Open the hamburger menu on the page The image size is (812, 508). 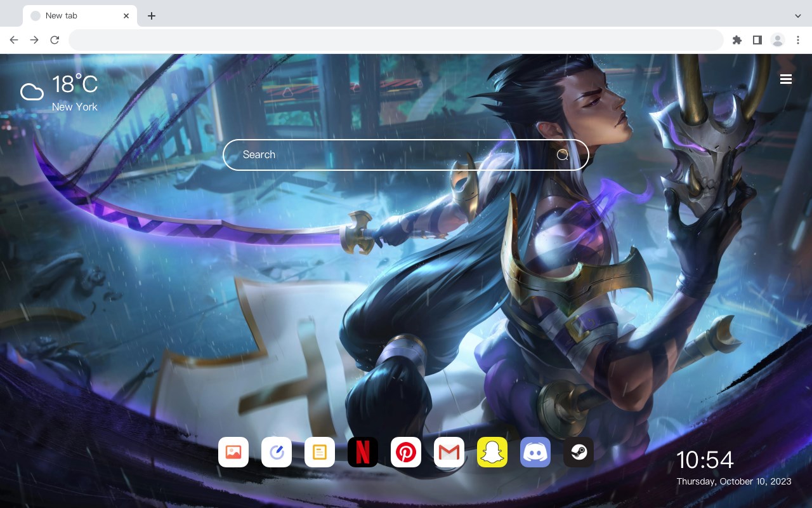(786, 79)
